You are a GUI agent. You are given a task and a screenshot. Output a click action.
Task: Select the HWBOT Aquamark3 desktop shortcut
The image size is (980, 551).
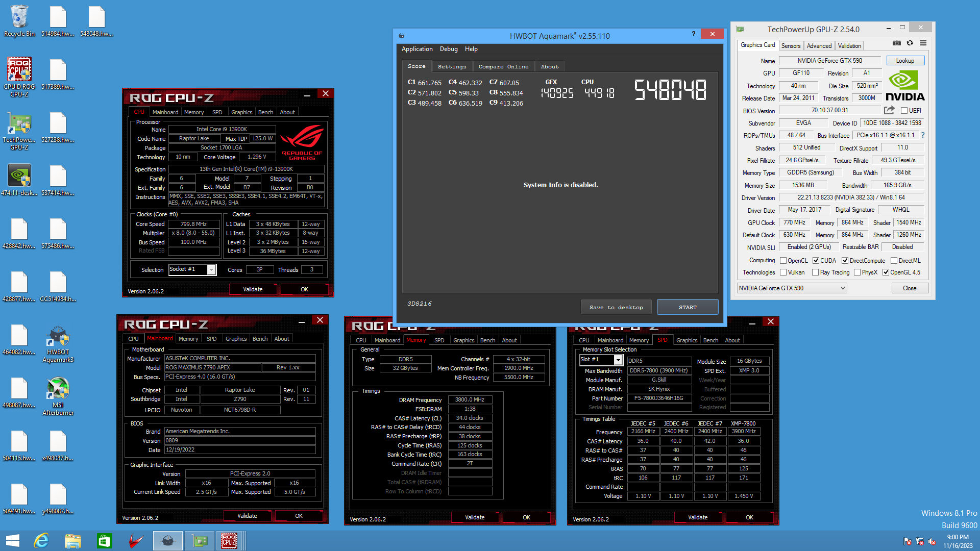pyautogui.click(x=58, y=344)
